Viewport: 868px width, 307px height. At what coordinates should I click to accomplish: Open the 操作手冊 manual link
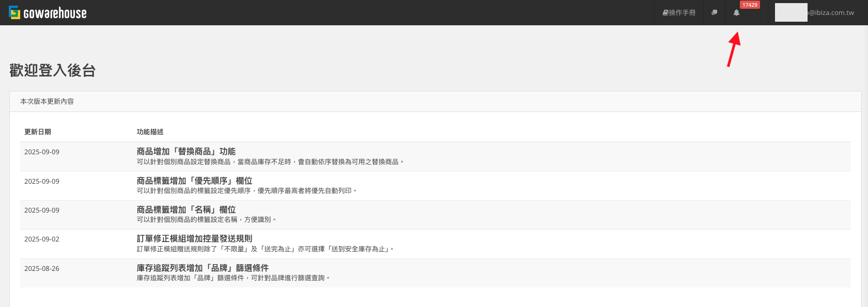coord(679,12)
